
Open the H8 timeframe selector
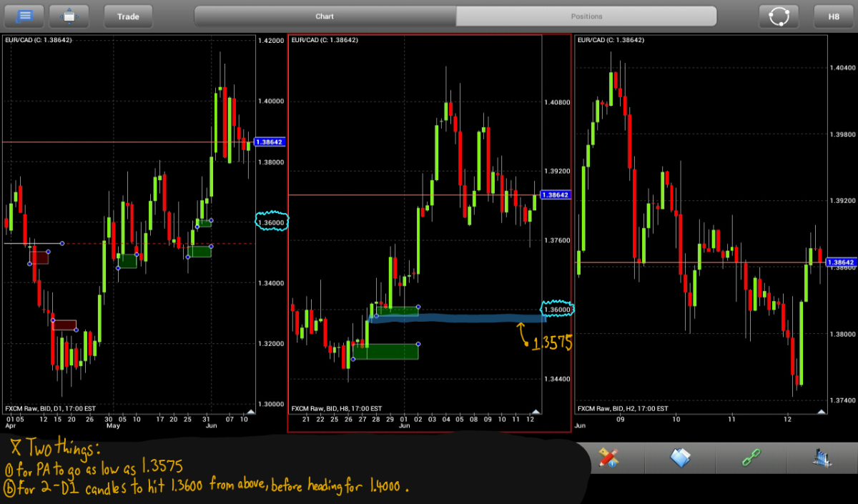(834, 16)
